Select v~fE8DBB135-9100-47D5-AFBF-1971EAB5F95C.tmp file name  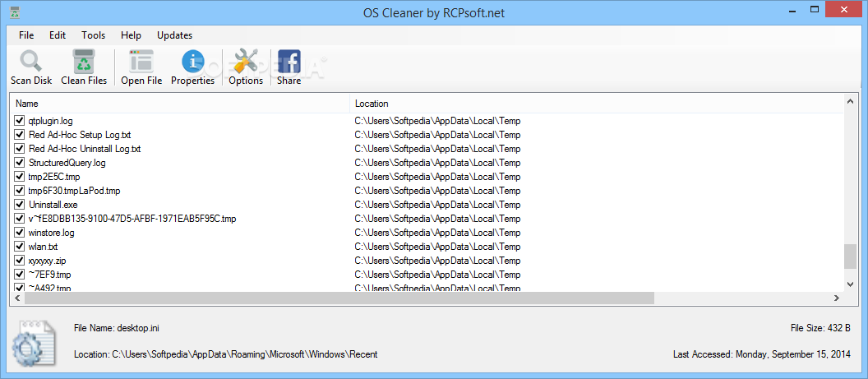(132, 219)
